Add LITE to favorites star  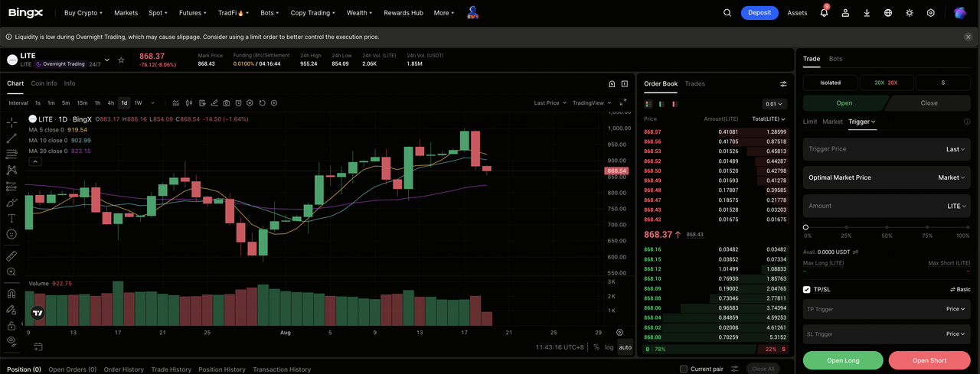(121, 60)
